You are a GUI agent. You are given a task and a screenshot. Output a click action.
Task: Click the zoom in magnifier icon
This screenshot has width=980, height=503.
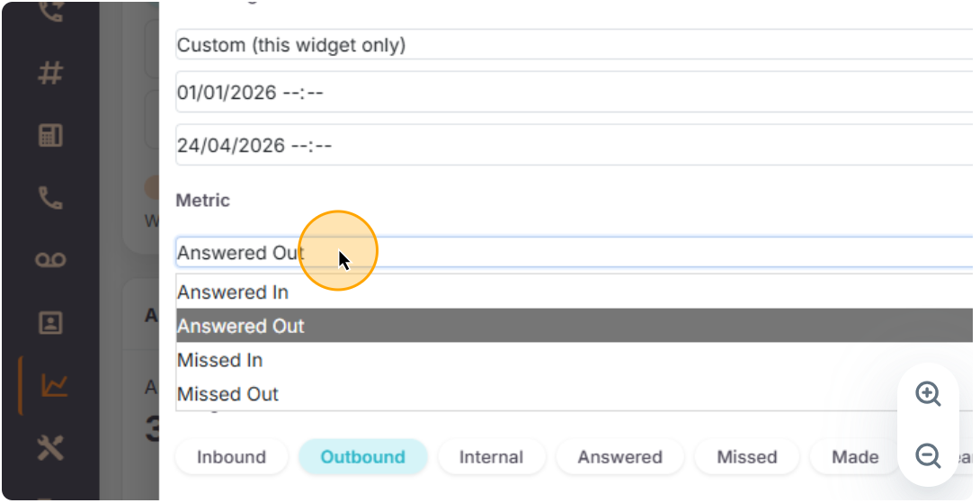point(928,394)
